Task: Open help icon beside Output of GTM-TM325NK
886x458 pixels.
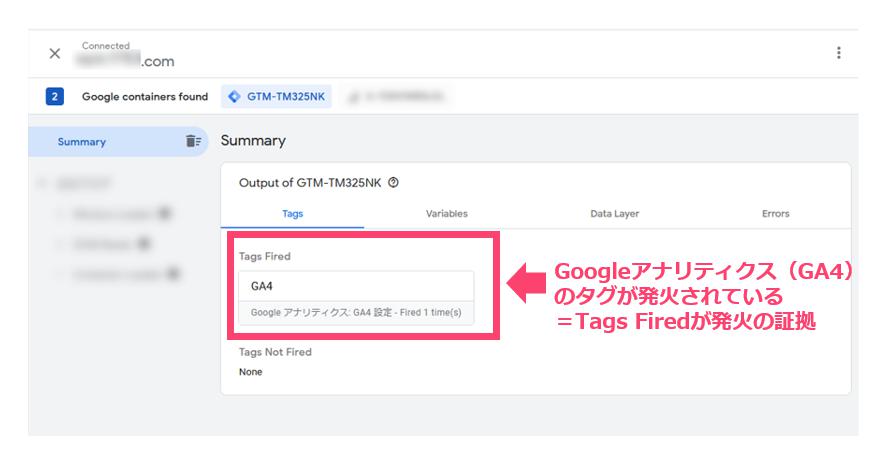Action: pos(394,182)
